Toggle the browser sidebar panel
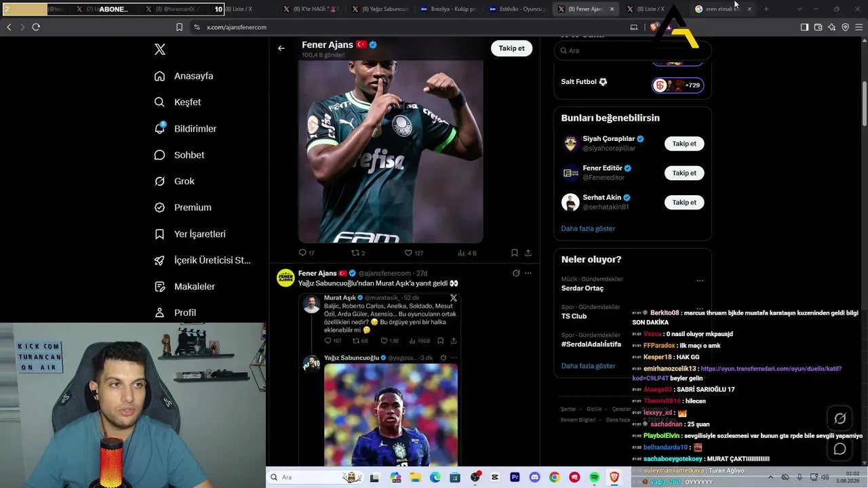868x488 pixels. pyautogui.click(x=804, y=27)
